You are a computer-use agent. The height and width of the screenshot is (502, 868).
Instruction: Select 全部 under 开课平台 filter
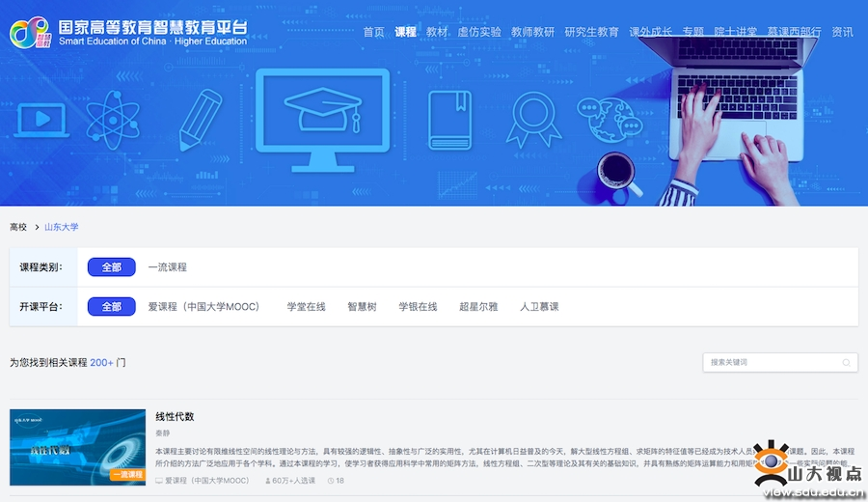(x=112, y=307)
